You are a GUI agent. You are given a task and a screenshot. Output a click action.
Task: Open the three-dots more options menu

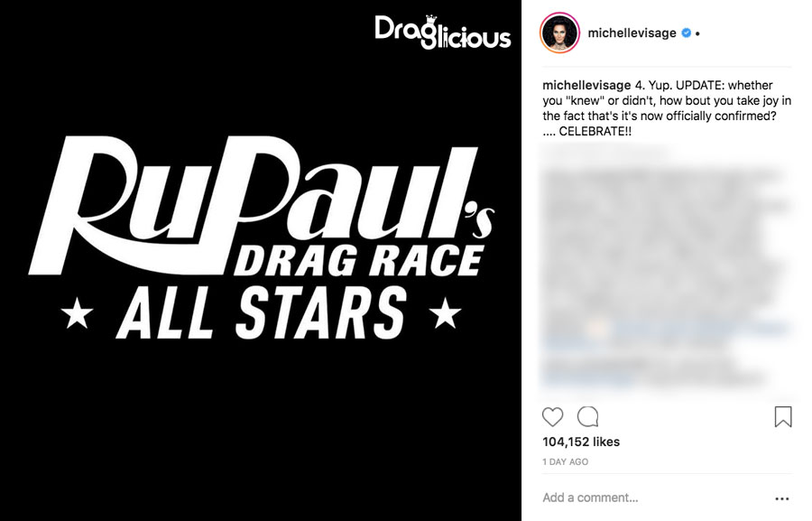(x=782, y=498)
